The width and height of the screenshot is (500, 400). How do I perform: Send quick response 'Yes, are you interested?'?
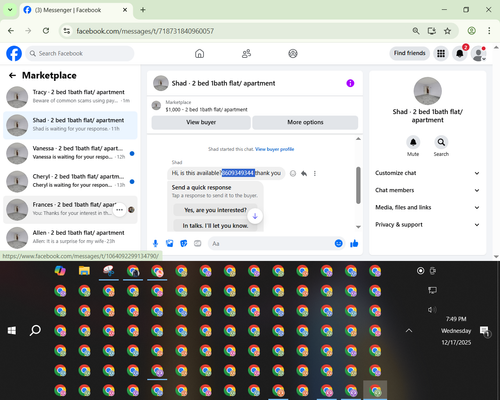[215, 210]
